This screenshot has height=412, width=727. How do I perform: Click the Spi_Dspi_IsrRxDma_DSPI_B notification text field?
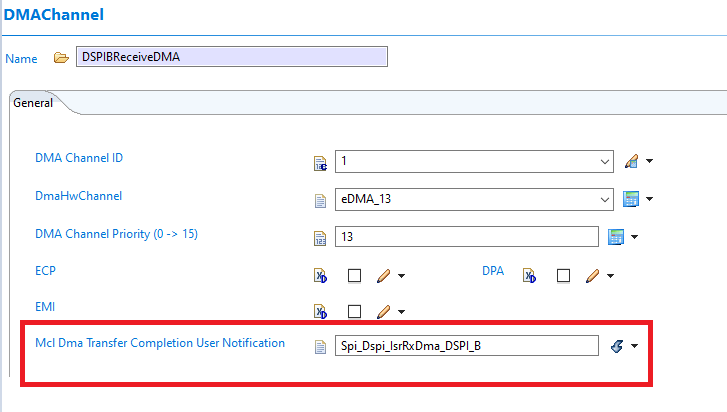pyautogui.click(x=466, y=347)
